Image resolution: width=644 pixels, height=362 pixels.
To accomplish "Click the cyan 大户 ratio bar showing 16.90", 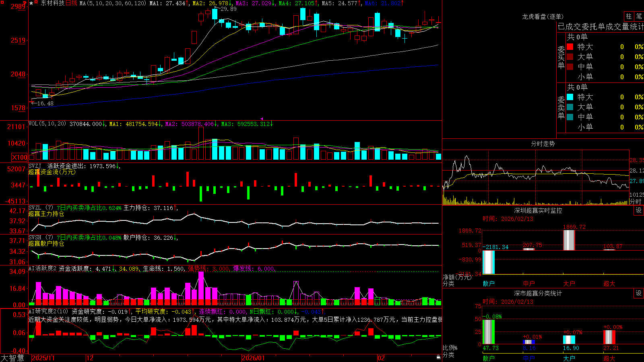I will (569, 340).
